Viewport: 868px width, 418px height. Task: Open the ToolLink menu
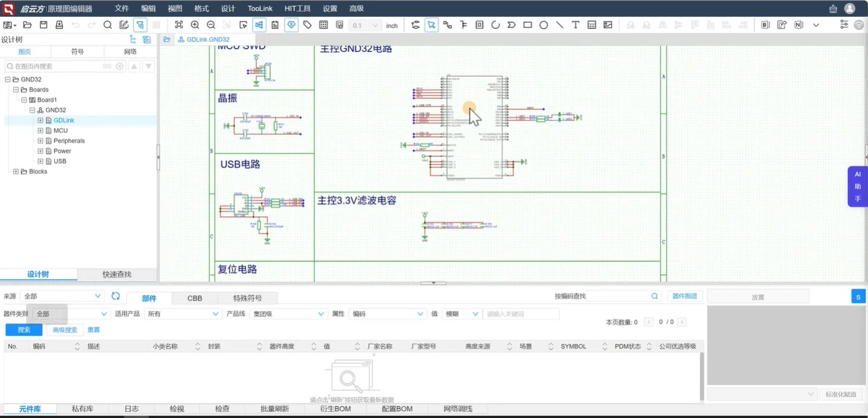(259, 8)
